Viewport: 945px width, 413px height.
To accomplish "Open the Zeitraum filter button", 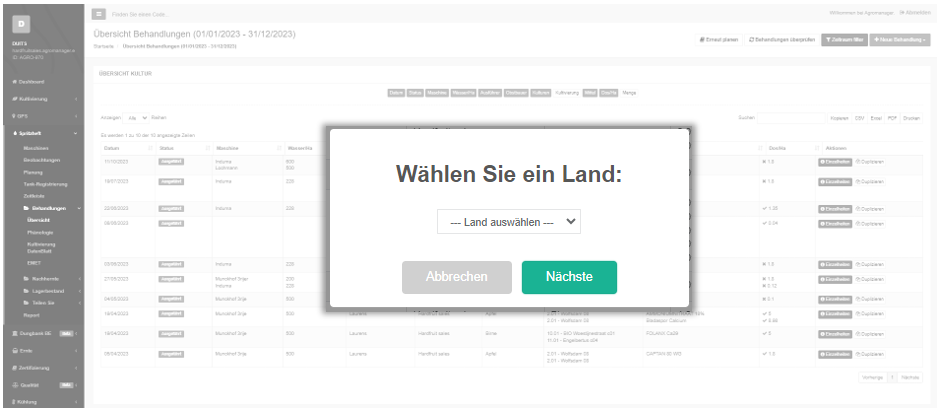I will pos(844,40).
